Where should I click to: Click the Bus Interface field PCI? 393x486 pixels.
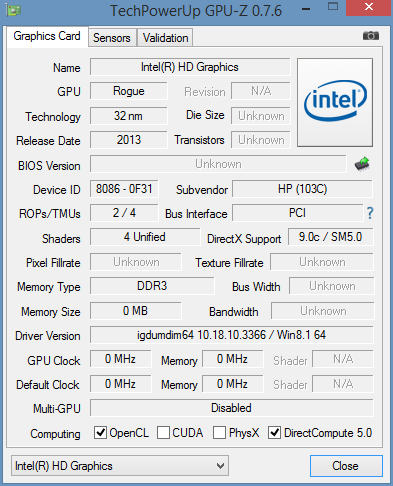pyautogui.click(x=297, y=213)
